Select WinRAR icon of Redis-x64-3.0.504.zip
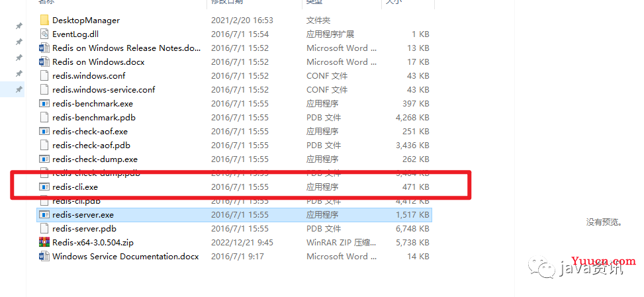 (44, 243)
